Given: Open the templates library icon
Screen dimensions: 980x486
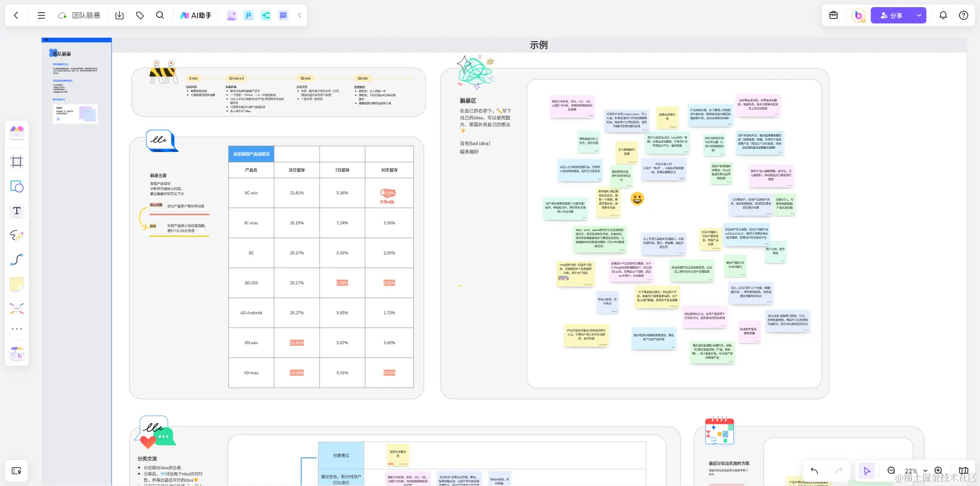Looking at the screenshot, I should tap(17, 133).
